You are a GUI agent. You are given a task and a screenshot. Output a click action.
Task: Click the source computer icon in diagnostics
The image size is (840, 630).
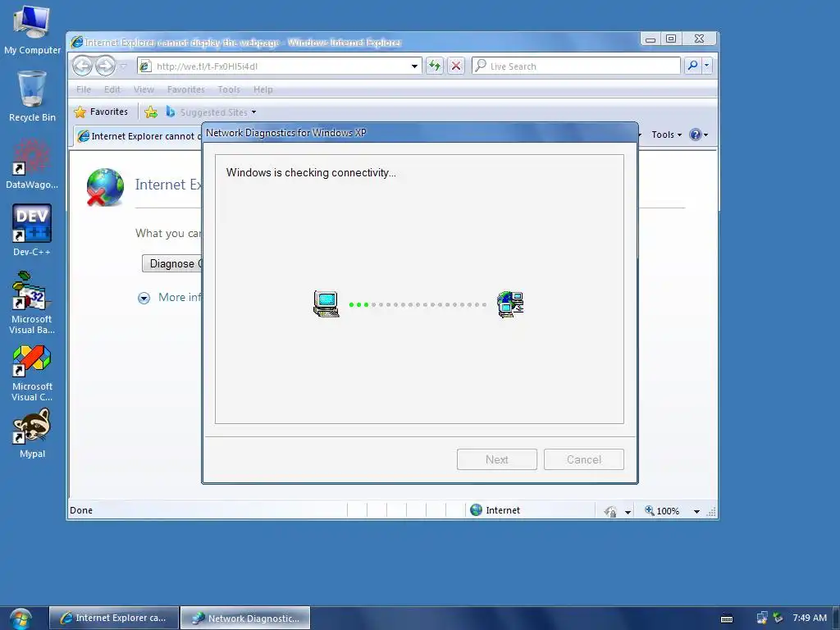(x=326, y=304)
